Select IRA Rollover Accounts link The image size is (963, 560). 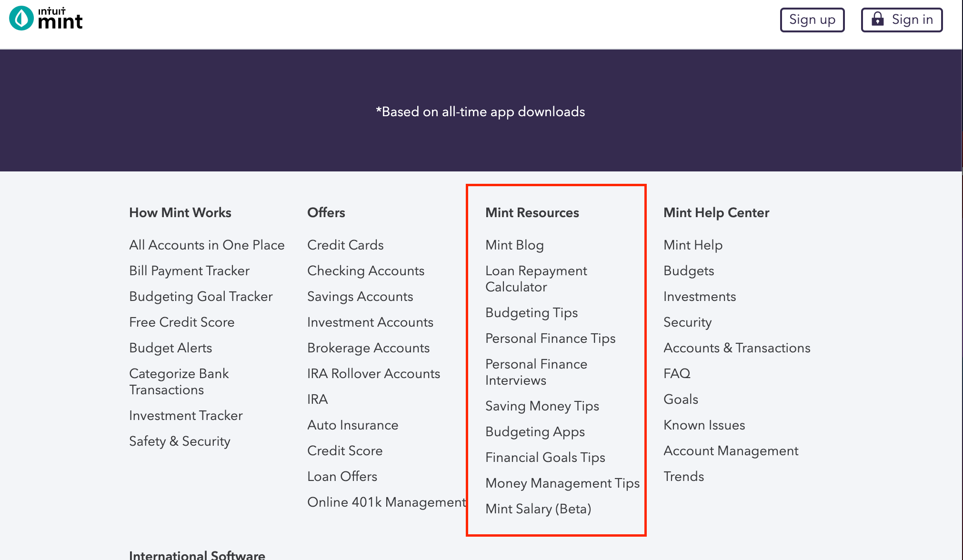click(x=373, y=373)
